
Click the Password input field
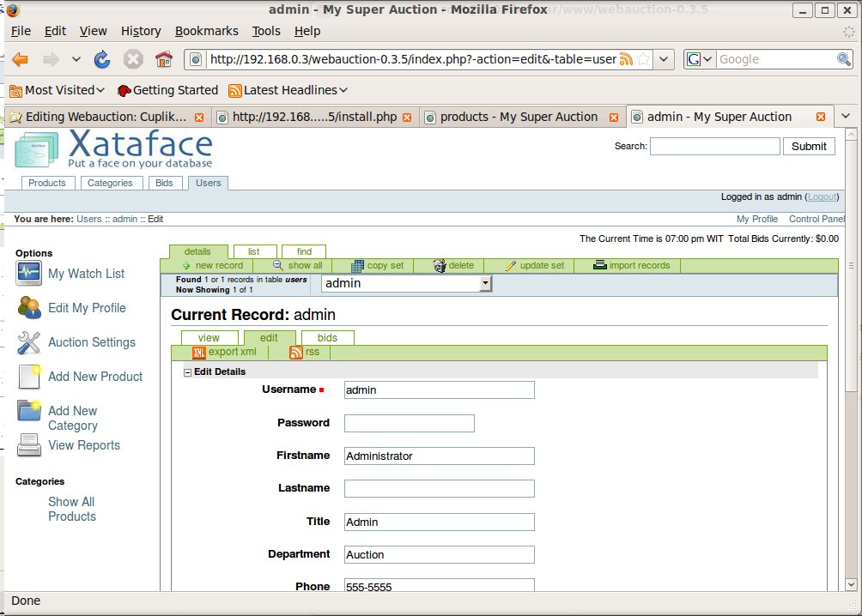coord(409,423)
